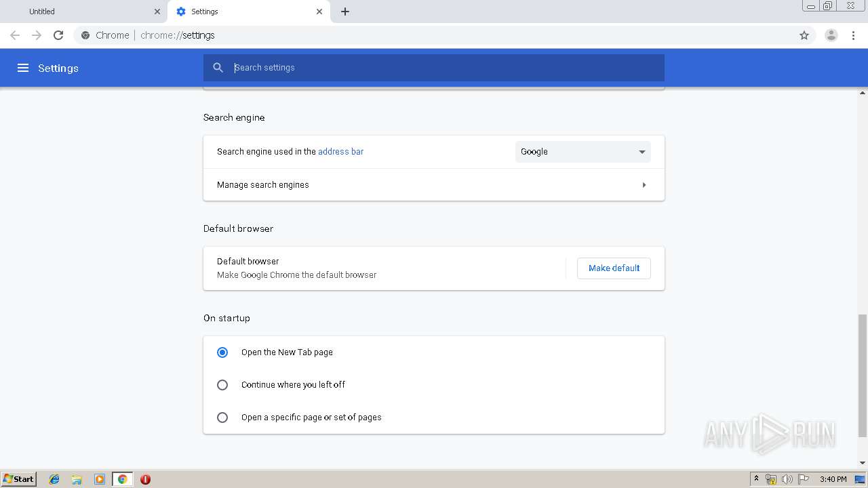Click the taskbar clock 3:40 PM
This screenshot has height=488, width=868.
pos(833,479)
